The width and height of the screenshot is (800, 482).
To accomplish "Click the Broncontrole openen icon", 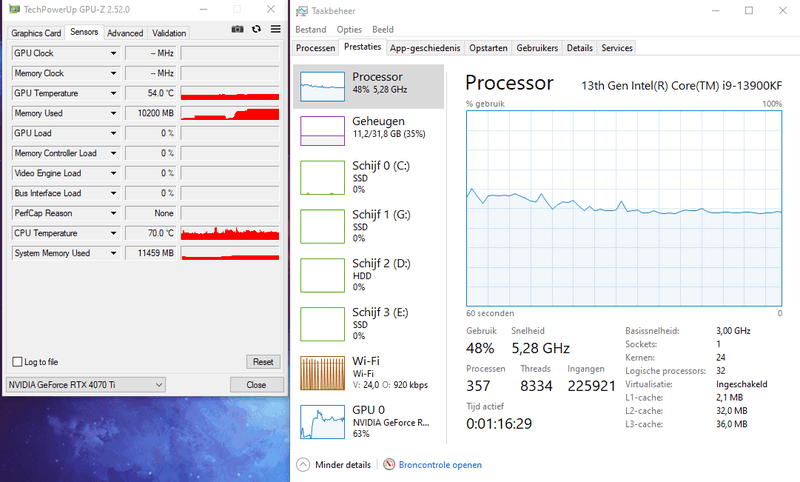I will [389, 464].
